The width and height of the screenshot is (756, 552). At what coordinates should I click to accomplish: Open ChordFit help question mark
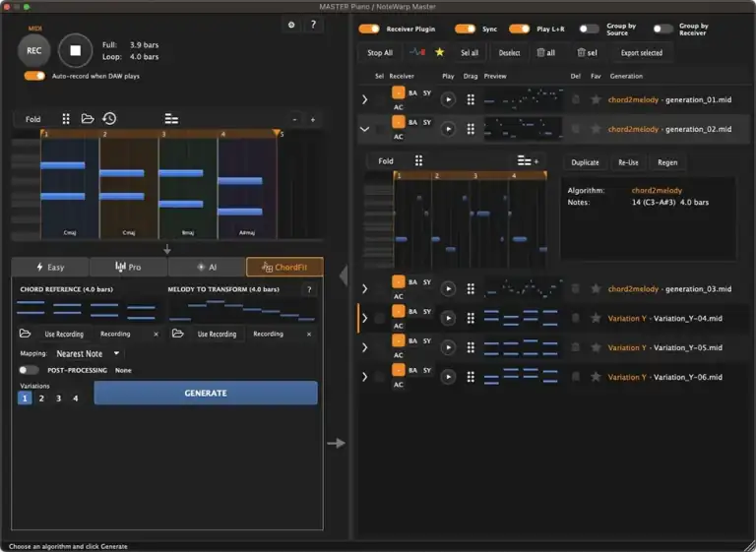[x=309, y=289]
